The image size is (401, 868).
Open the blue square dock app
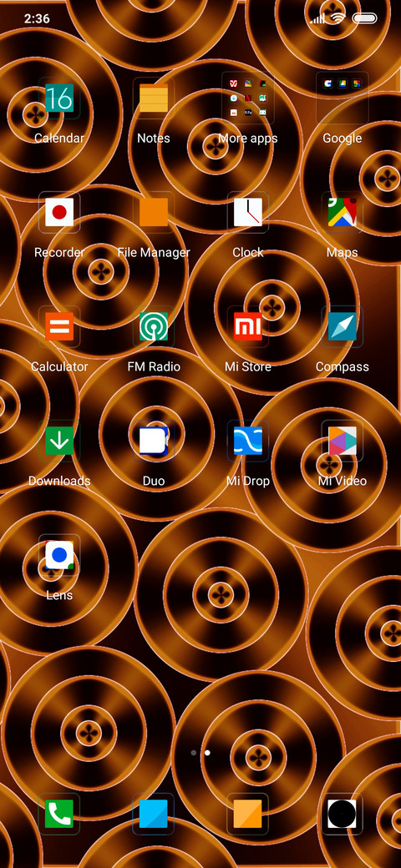(x=154, y=814)
